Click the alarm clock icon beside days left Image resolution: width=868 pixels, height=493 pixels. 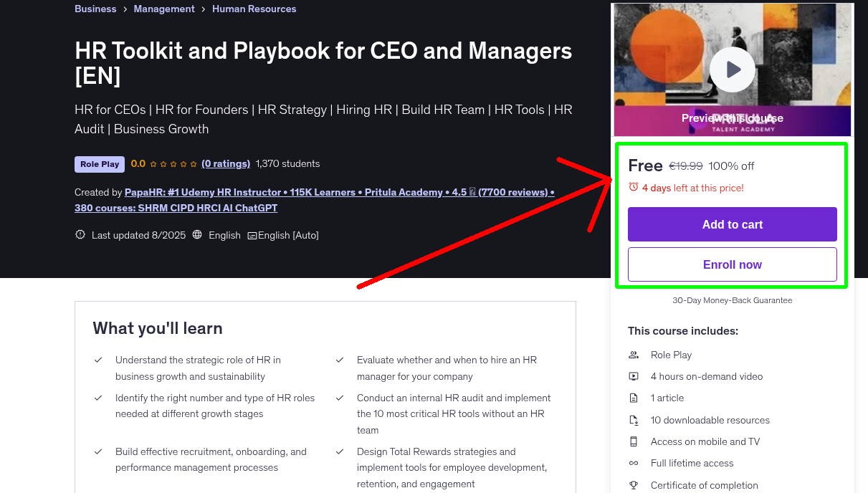point(634,187)
